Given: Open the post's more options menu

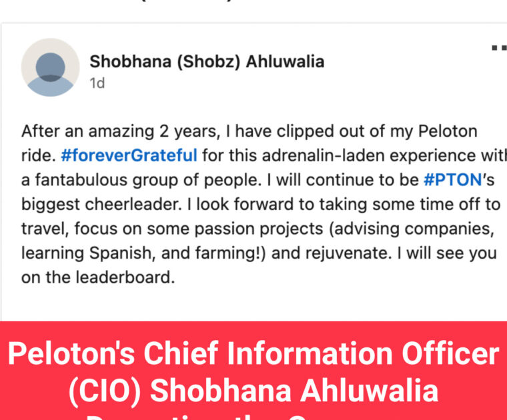Looking at the screenshot, I should coord(498,48).
